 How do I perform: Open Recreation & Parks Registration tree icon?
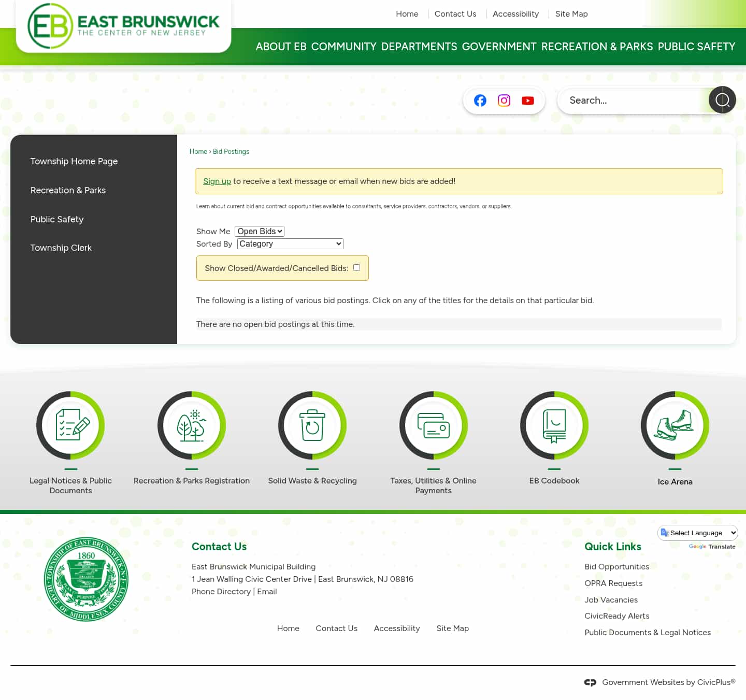(192, 425)
